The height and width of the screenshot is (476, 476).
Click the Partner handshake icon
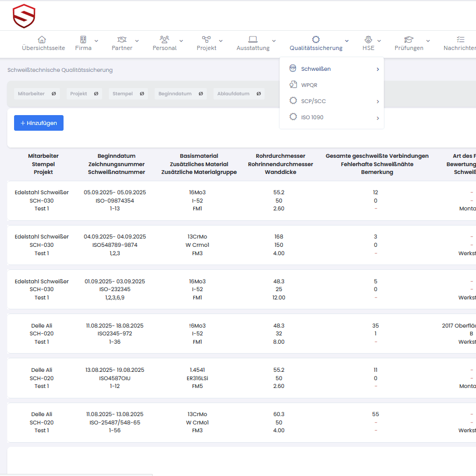tap(122, 40)
